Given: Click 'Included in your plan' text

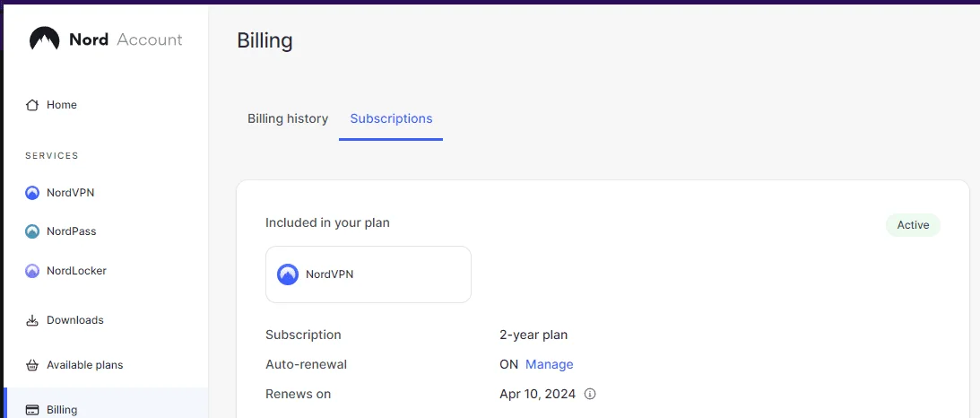Looking at the screenshot, I should tap(327, 222).
